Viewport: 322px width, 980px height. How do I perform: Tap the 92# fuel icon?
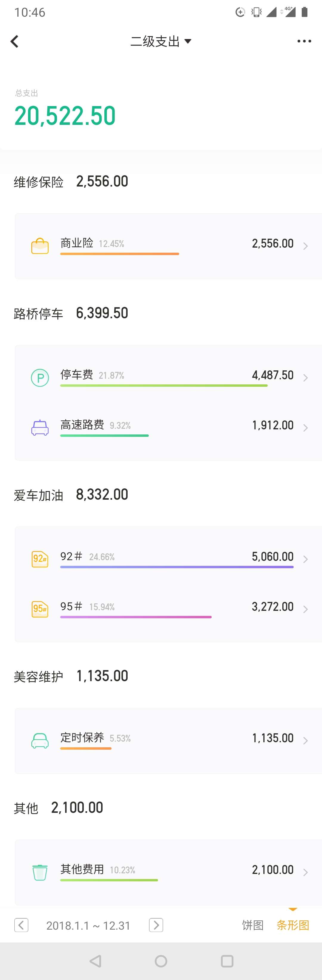[40, 559]
